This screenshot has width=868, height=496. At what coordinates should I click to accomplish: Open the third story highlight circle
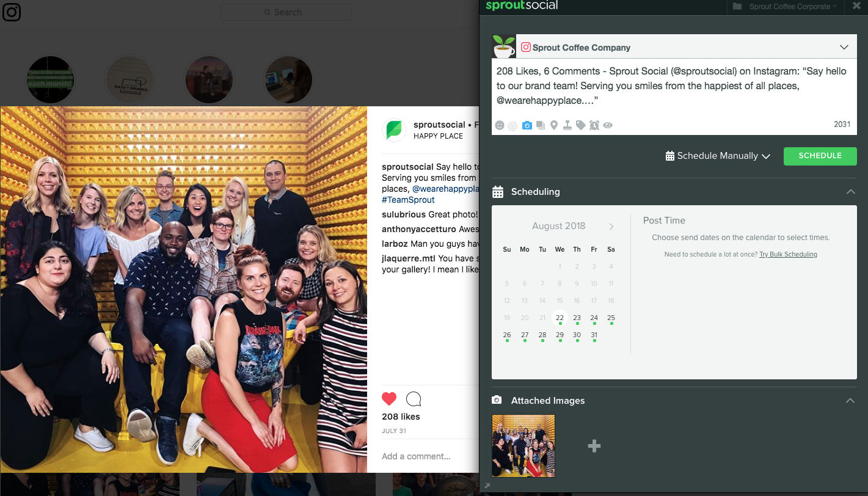[x=209, y=80]
